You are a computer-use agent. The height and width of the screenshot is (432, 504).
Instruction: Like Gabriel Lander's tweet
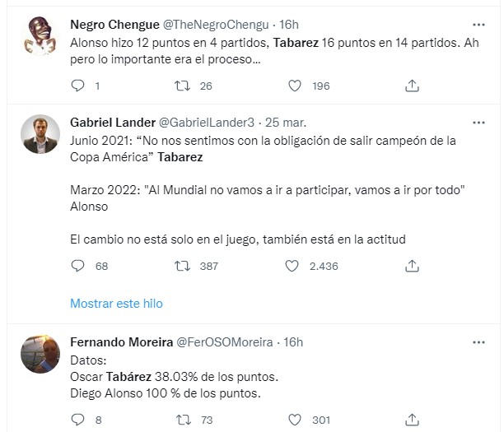293,266
